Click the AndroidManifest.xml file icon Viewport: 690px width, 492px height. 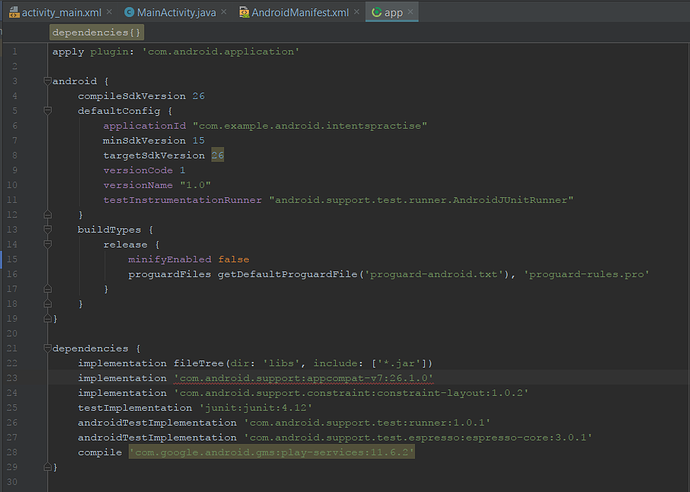244,12
